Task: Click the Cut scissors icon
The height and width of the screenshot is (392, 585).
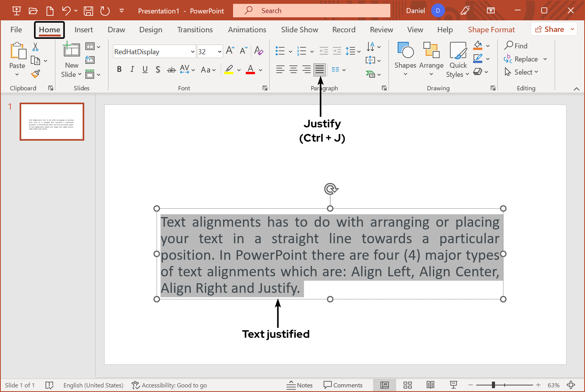Action: coord(35,47)
